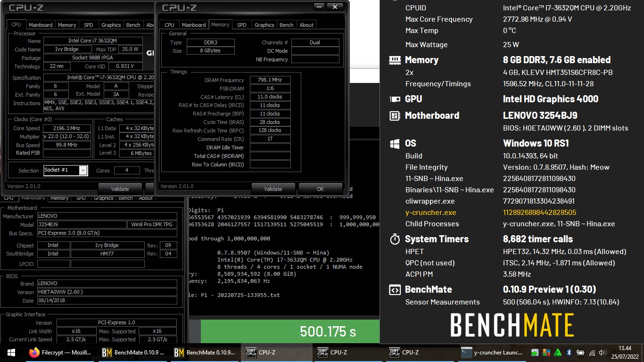Open Wi-Fi network tray icon
The height and width of the screenshot is (362, 644).
pos(592,352)
